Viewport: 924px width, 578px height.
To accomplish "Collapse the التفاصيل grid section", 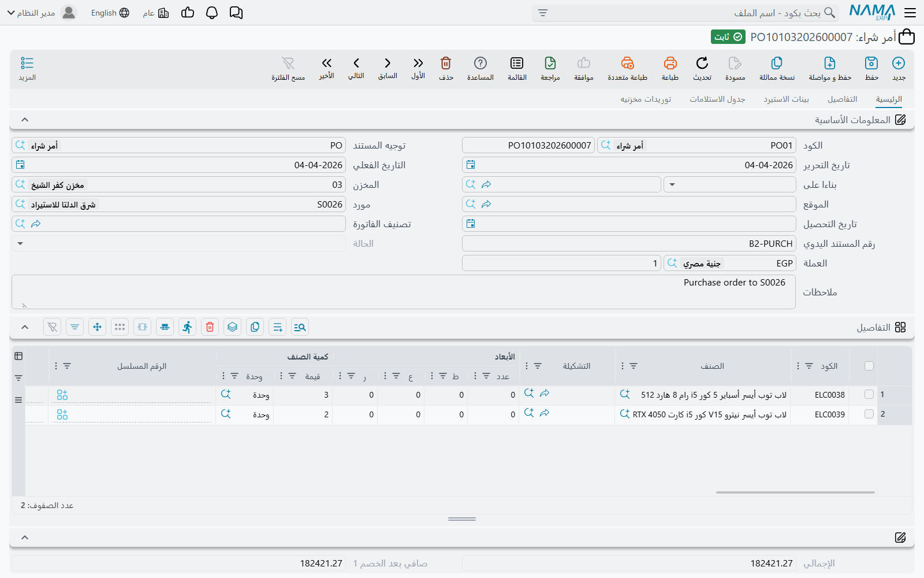I will [x=25, y=327].
